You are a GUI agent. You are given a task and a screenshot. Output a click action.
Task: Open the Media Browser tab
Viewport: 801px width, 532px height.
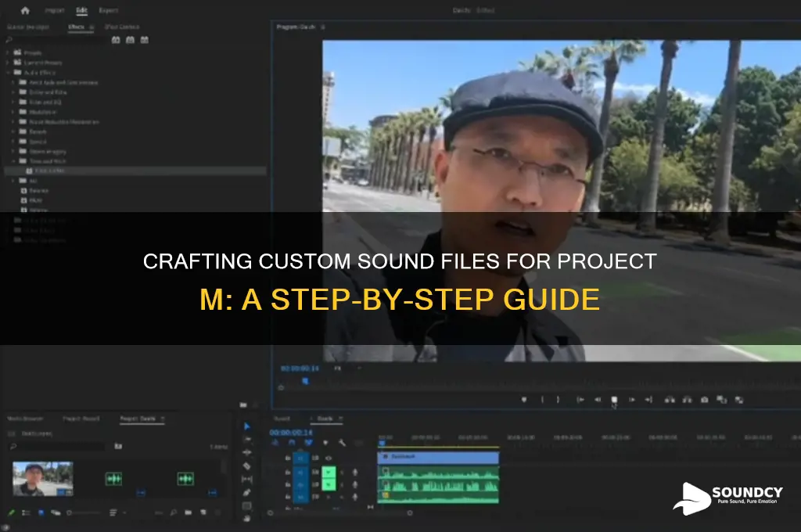click(x=26, y=419)
